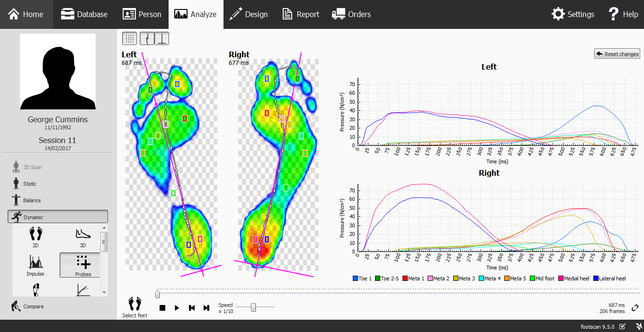Open the Database tab
The image size is (644, 332).
coord(84,14)
